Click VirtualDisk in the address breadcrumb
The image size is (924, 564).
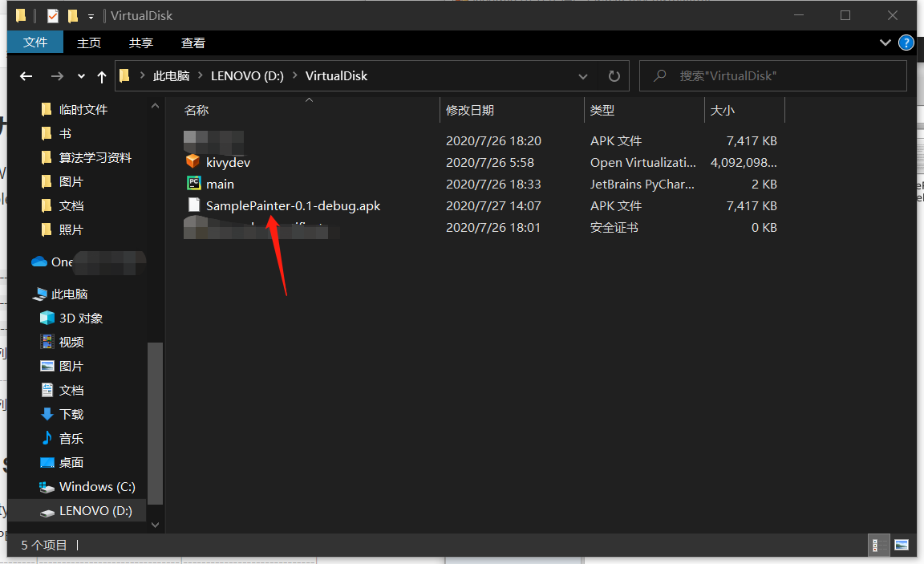point(337,75)
